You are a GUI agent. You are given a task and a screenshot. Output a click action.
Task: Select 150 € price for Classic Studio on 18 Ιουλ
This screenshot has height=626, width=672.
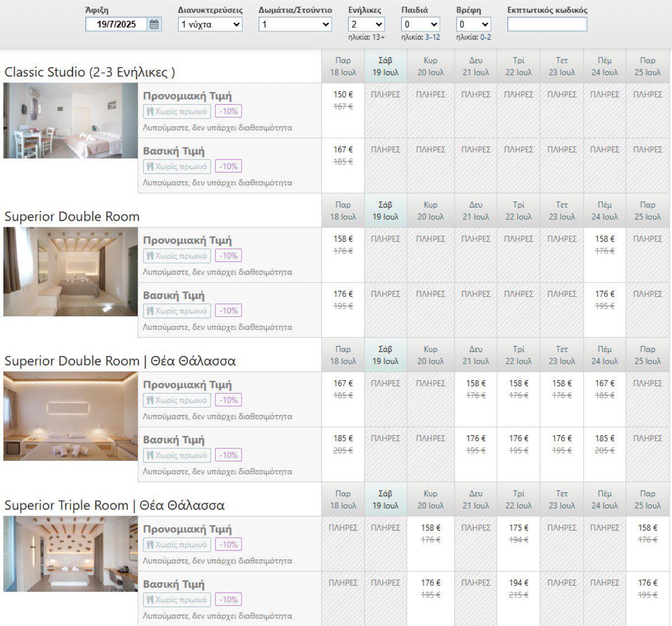(x=343, y=95)
